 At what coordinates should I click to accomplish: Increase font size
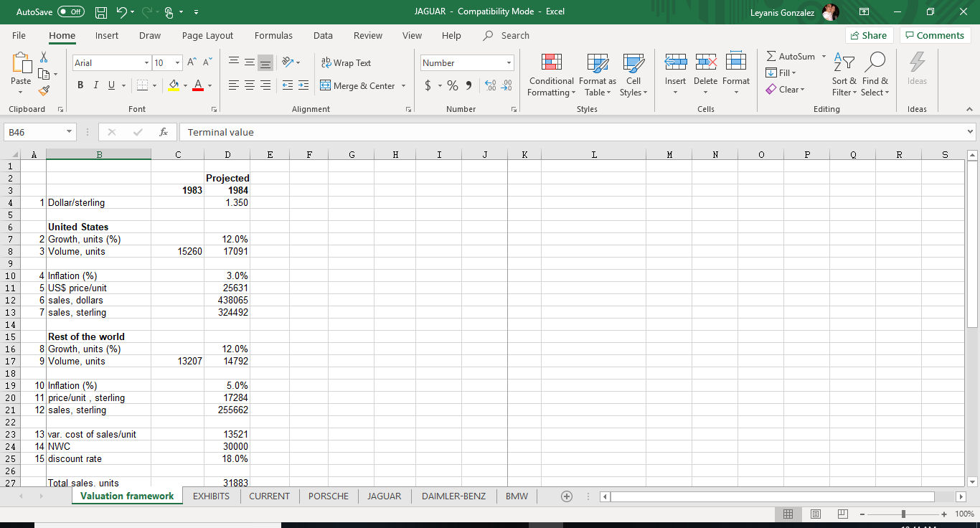192,62
